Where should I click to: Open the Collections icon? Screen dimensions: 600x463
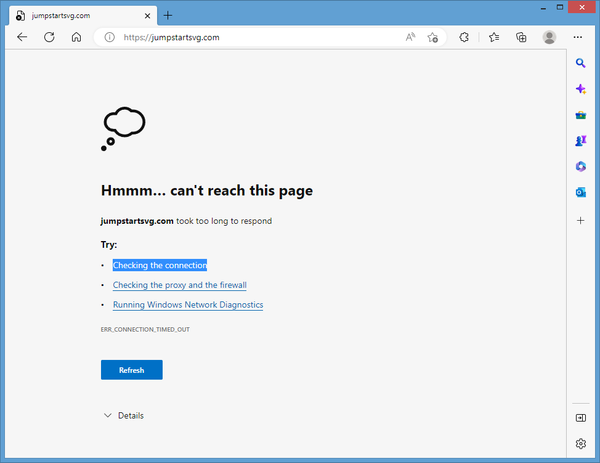[x=521, y=37]
